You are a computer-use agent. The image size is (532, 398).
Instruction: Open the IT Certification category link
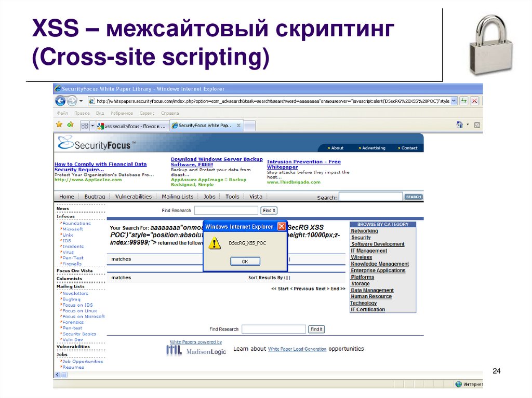click(x=368, y=310)
